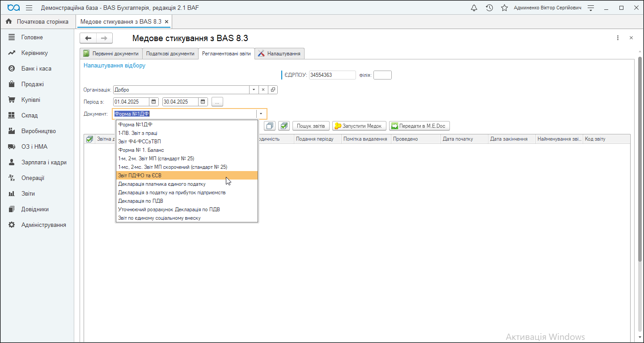Click the start date field 01.04.2025

tap(131, 102)
